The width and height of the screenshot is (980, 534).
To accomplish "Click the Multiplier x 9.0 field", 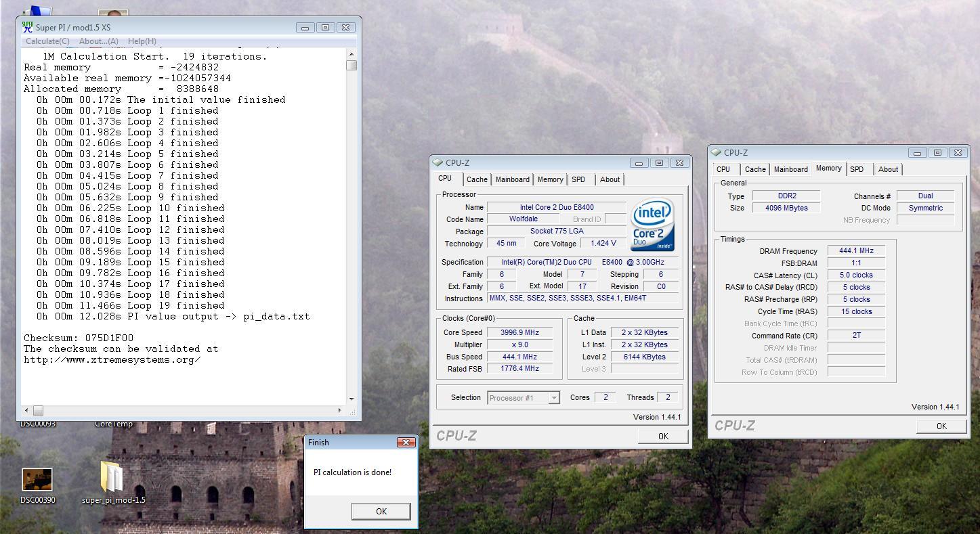I will (x=520, y=344).
